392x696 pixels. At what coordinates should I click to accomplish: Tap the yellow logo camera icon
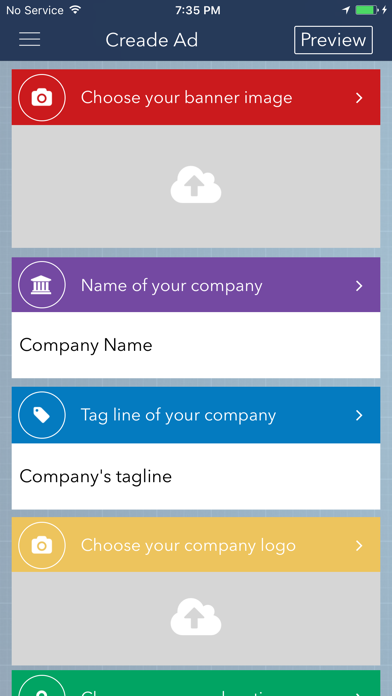point(42,546)
